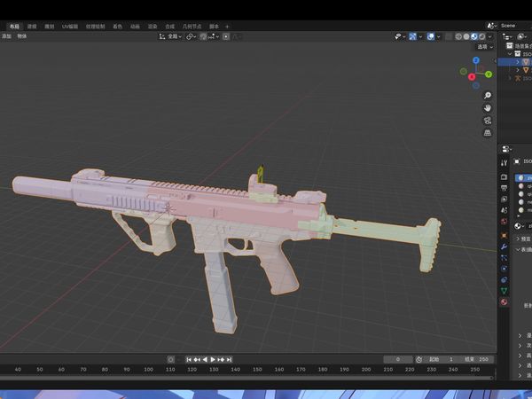Viewport: 532px width, 399px height.
Task: Open the Modifiers wrench properties tab
Action: [x=504, y=246]
